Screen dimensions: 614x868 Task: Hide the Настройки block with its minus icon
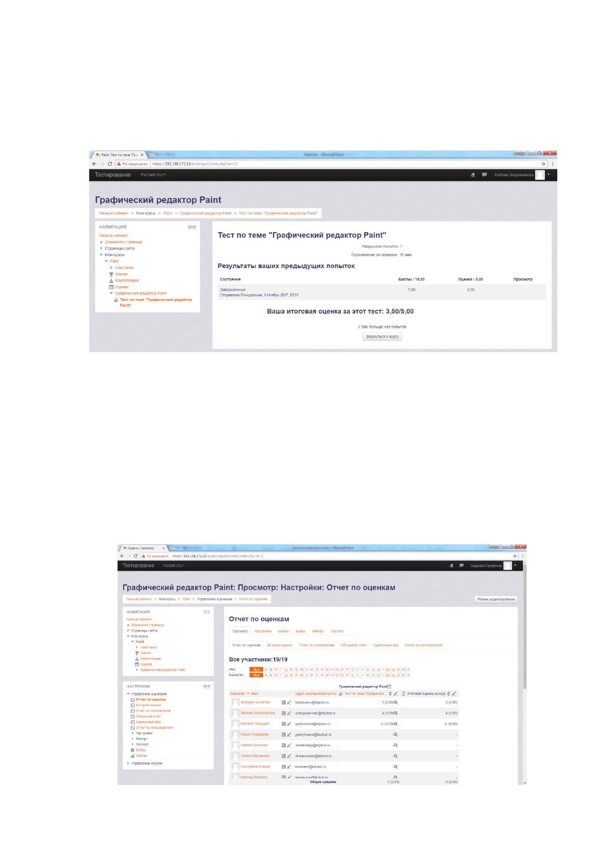click(205, 687)
